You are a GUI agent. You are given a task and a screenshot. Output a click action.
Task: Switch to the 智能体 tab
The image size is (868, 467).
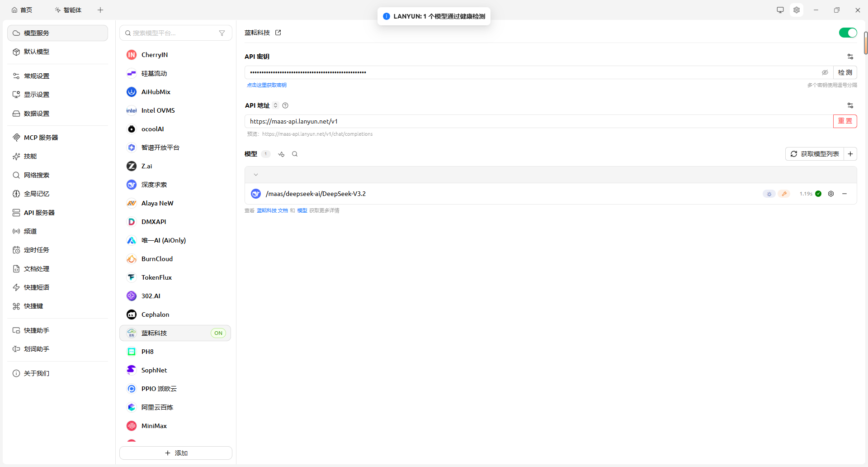pyautogui.click(x=68, y=10)
